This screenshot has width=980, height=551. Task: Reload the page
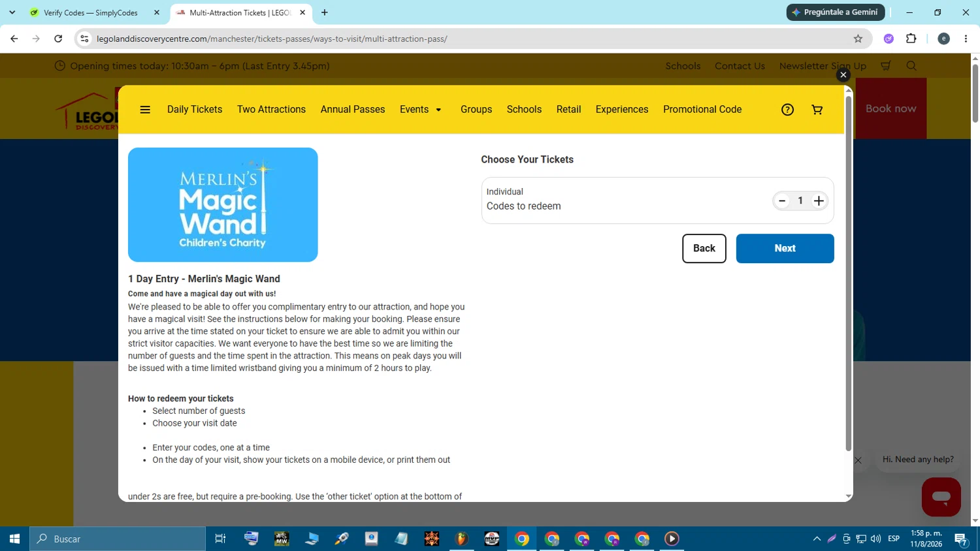tap(58, 39)
